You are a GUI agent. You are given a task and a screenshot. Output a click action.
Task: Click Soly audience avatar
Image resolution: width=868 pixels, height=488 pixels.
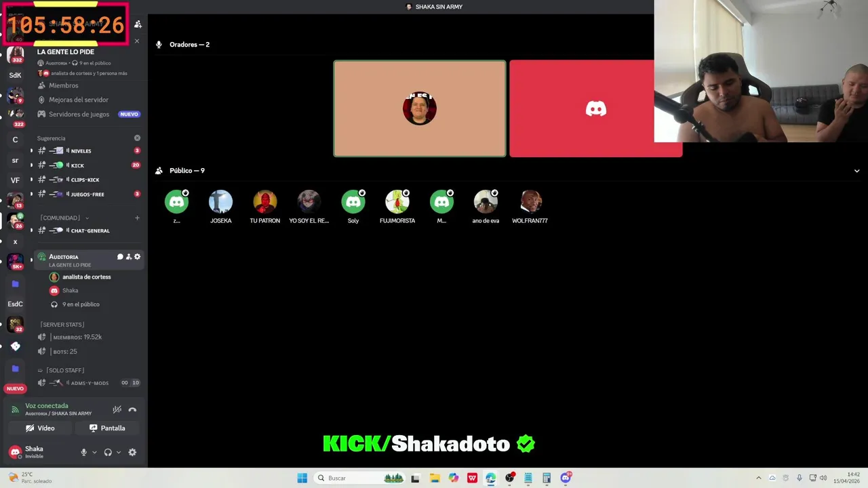[353, 202]
